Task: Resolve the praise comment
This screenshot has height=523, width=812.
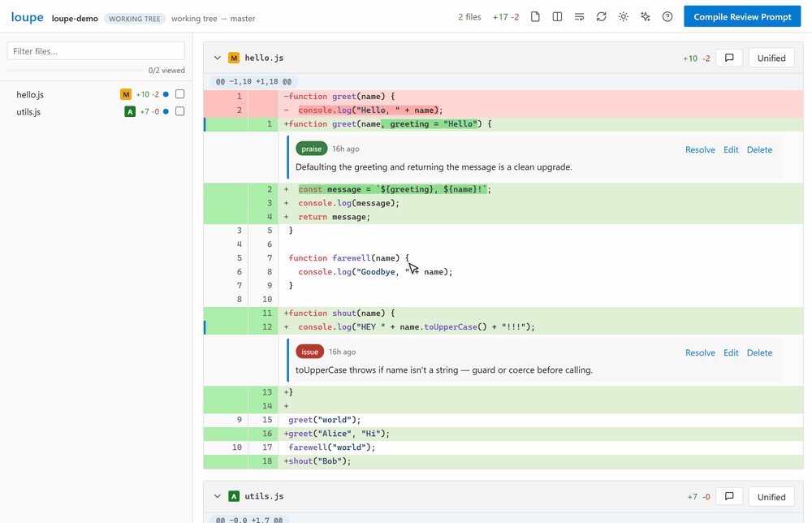Action: click(x=700, y=149)
